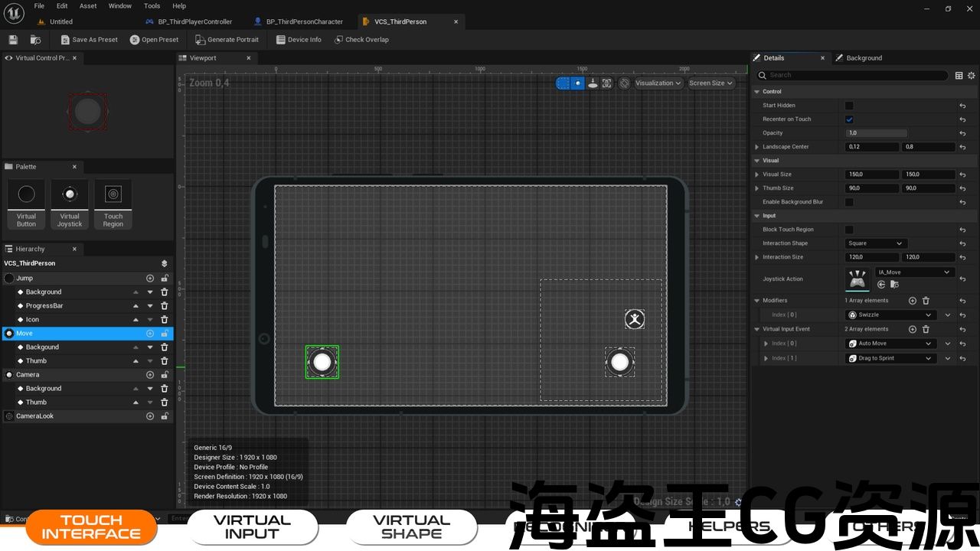Screen dimensions: 980x551
Task: Enable the Start Hidden checkbox
Action: click(849, 106)
